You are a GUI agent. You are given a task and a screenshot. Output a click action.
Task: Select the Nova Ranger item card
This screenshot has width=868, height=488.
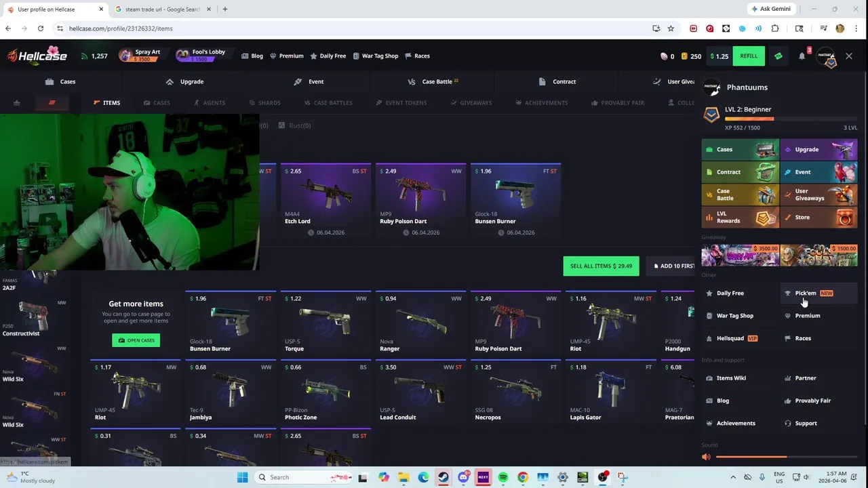tap(419, 323)
